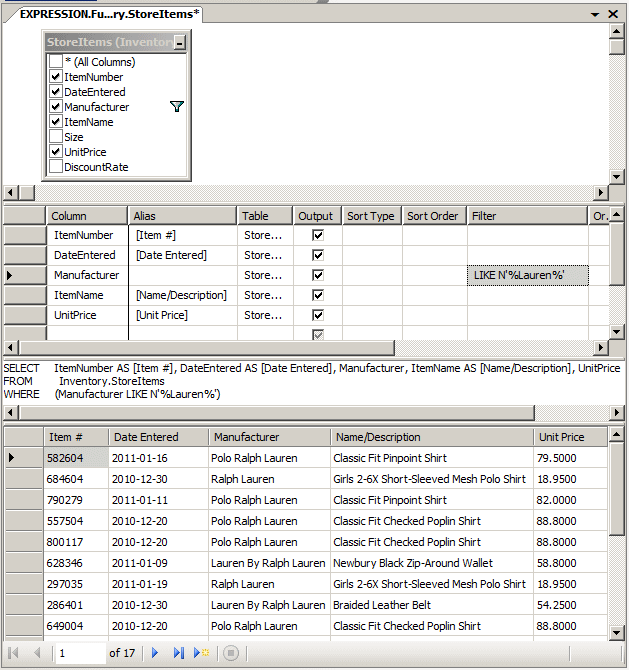Viewport: 629px width, 670px height.
Task: Check the Size column checkbox
Action: pos(56,137)
